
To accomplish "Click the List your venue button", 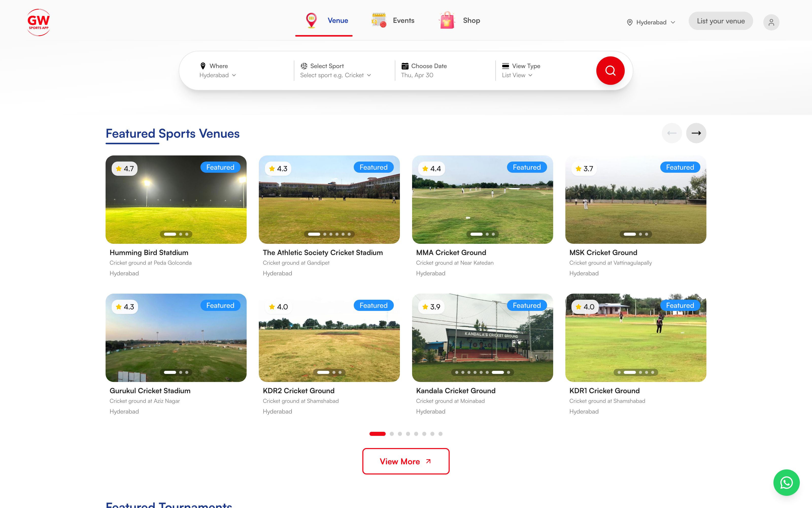I will (x=721, y=21).
